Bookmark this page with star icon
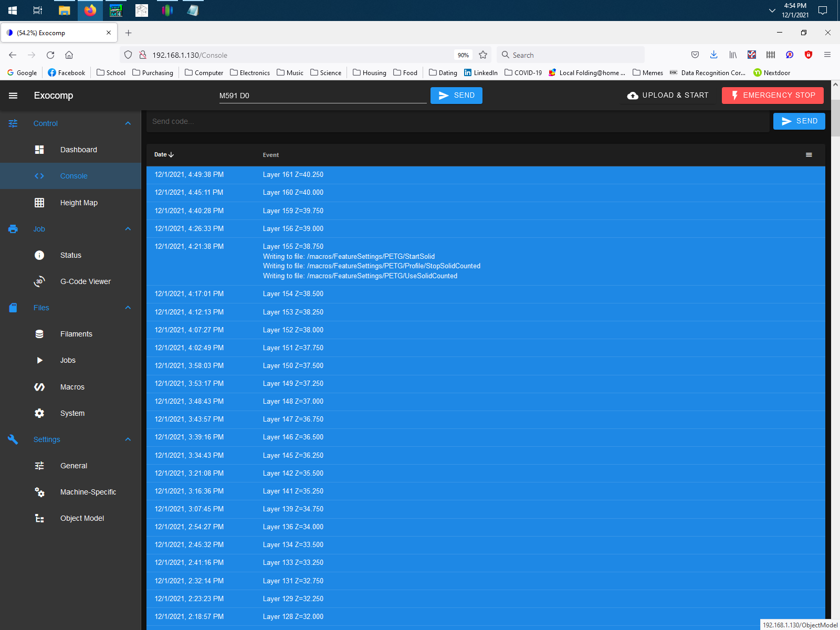The width and height of the screenshot is (840, 630). tap(483, 55)
